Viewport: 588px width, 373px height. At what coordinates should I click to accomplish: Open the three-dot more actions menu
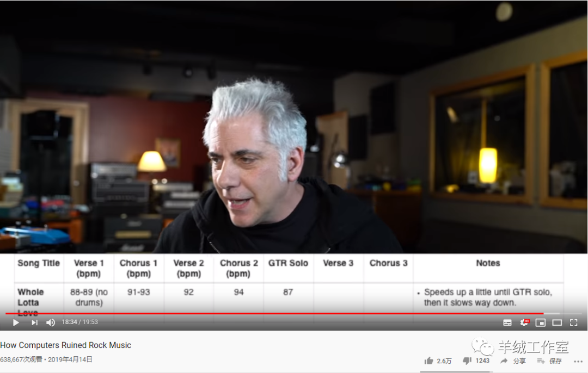coord(578,361)
